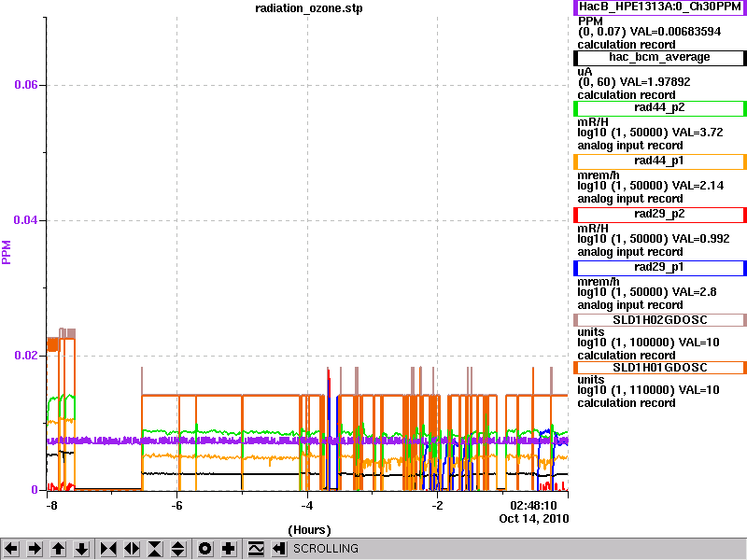Click the 0.04 y-axis tick value
Screen dimensions: 747x560
pyautogui.click(x=26, y=220)
